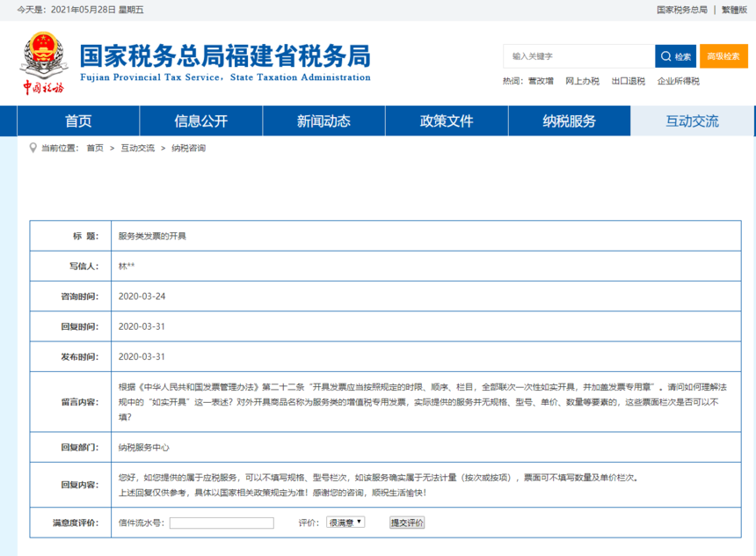Click the location pin icon near 当前位置
The height and width of the screenshot is (556, 756).
point(33,148)
